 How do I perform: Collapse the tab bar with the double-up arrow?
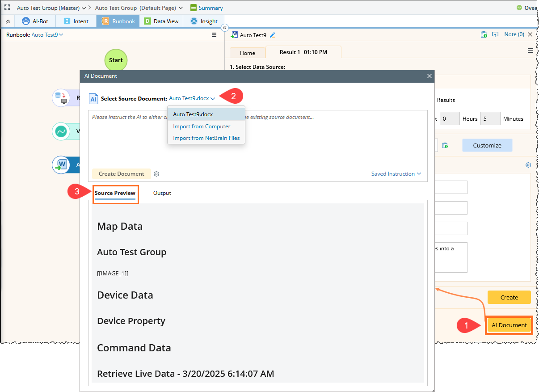click(x=8, y=21)
